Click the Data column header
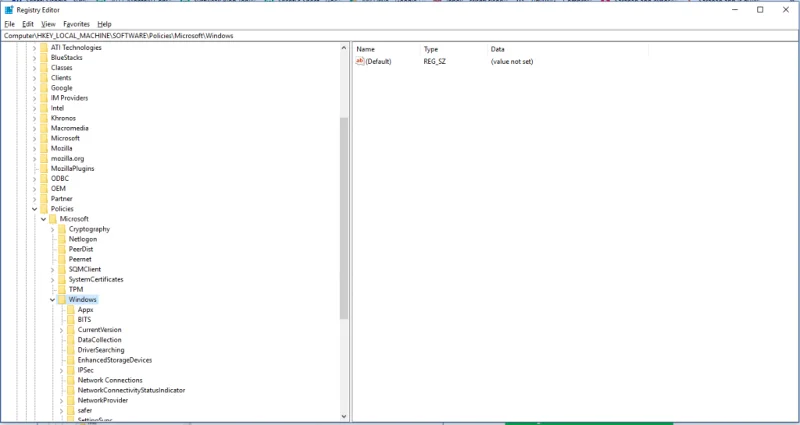The height and width of the screenshot is (425, 800). 568,49
